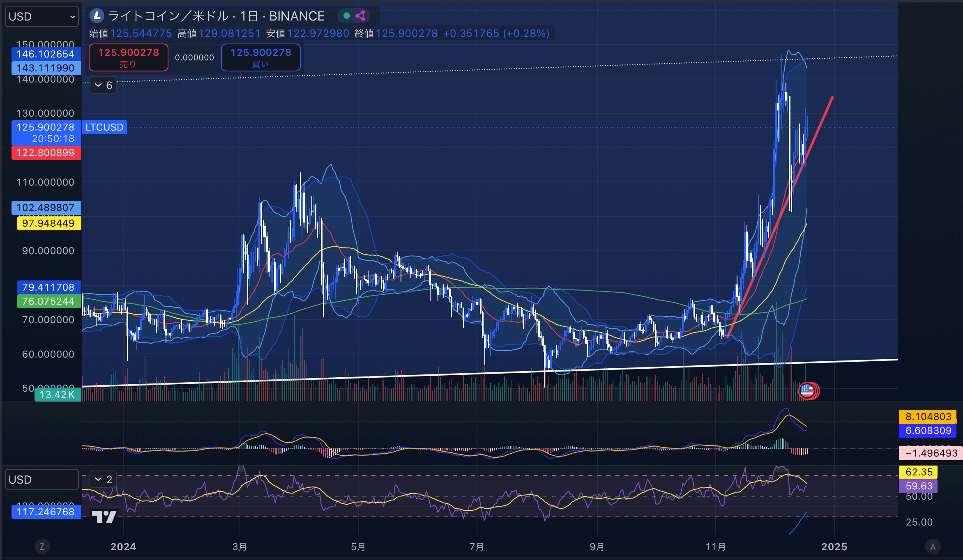
Task: Expand the 2 indicators legend in RSI pane
Action: click(103, 479)
